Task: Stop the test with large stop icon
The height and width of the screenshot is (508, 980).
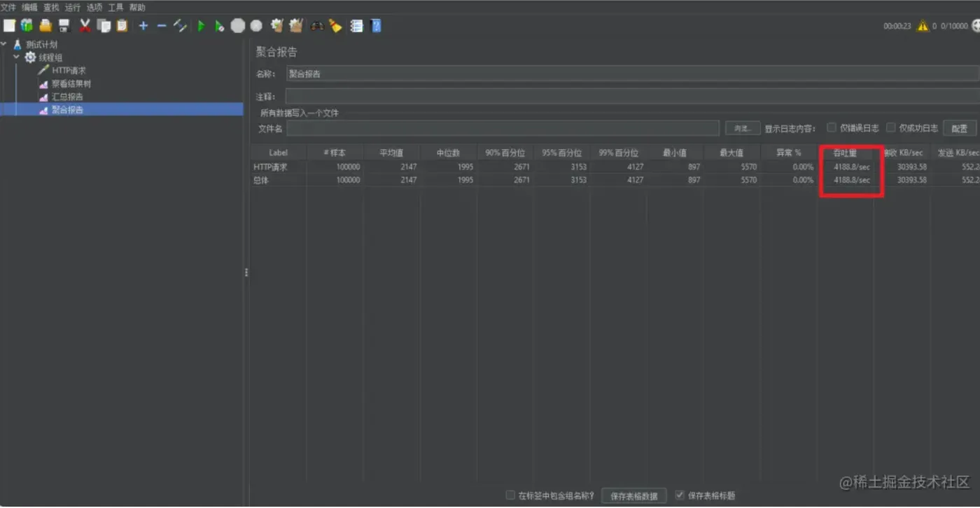Action: (x=238, y=26)
